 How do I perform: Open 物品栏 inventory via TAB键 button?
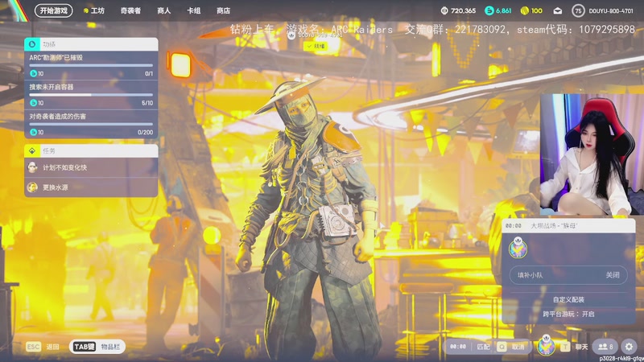pyautogui.click(x=97, y=347)
